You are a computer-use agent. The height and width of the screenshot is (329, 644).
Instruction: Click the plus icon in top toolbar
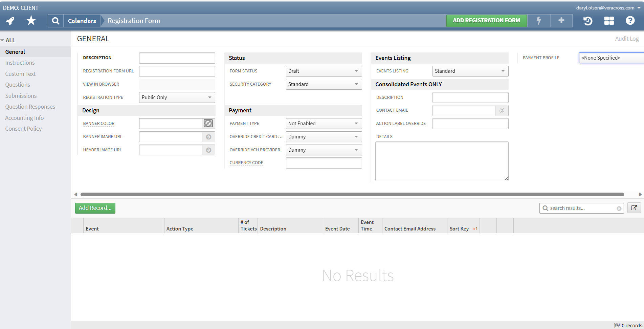click(561, 21)
